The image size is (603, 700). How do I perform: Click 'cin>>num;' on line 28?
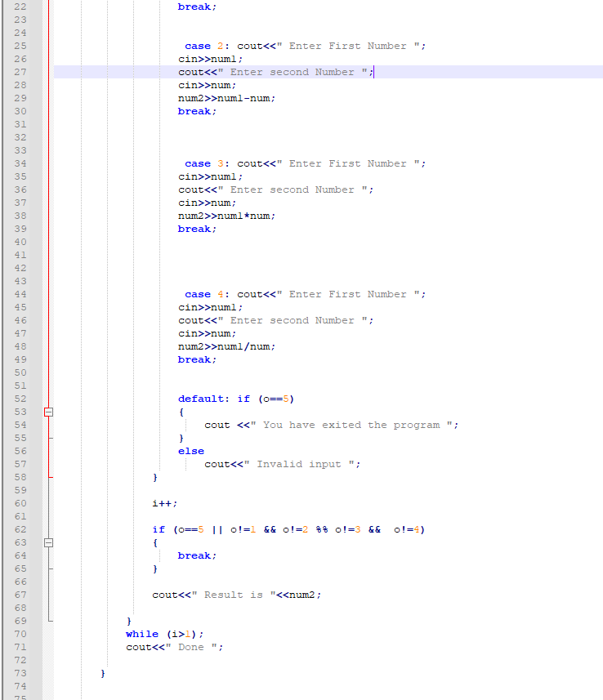[x=208, y=85]
